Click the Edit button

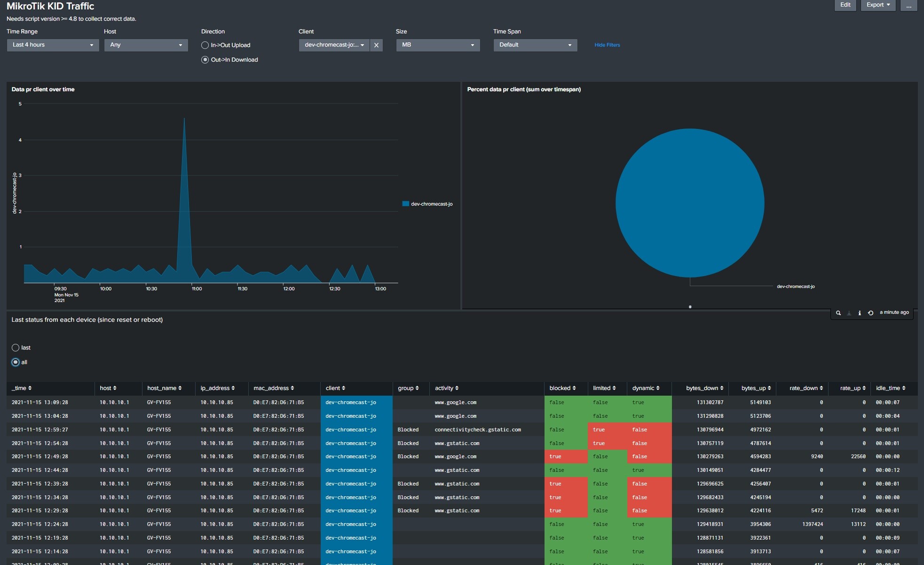(845, 5)
